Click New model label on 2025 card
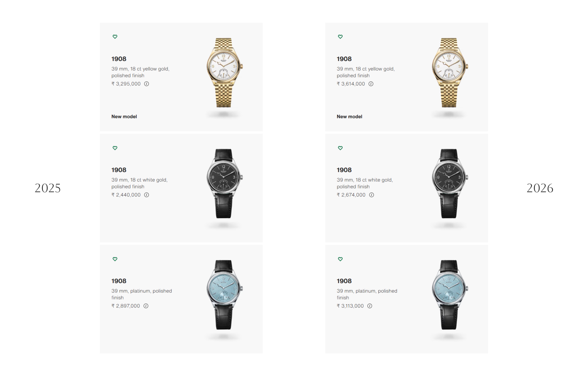The height and width of the screenshot is (376, 588). click(x=124, y=117)
